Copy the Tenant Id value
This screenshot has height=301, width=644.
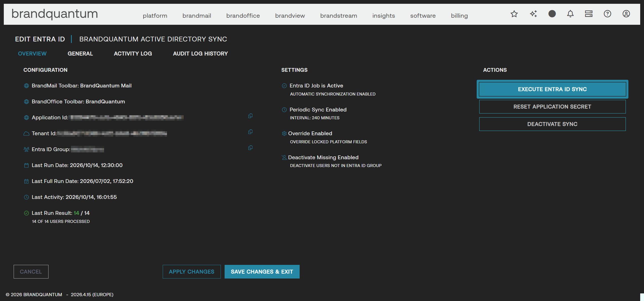(250, 132)
